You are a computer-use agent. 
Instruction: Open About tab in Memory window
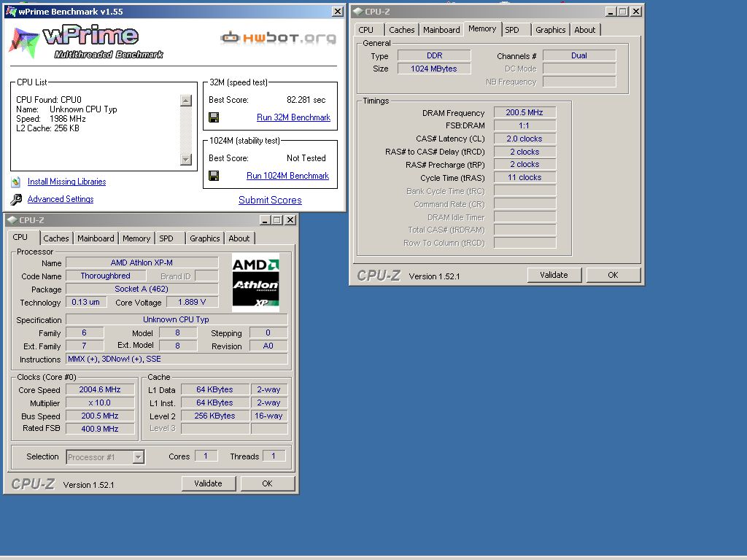(584, 29)
